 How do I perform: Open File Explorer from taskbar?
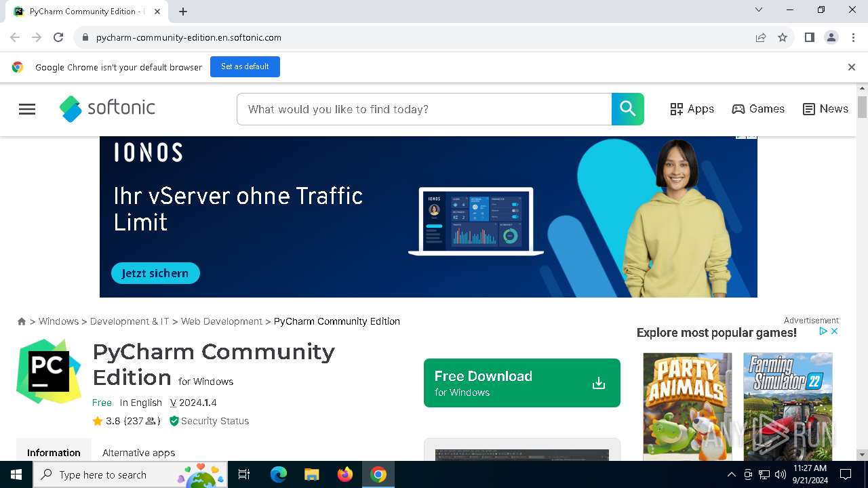click(x=311, y=474)
